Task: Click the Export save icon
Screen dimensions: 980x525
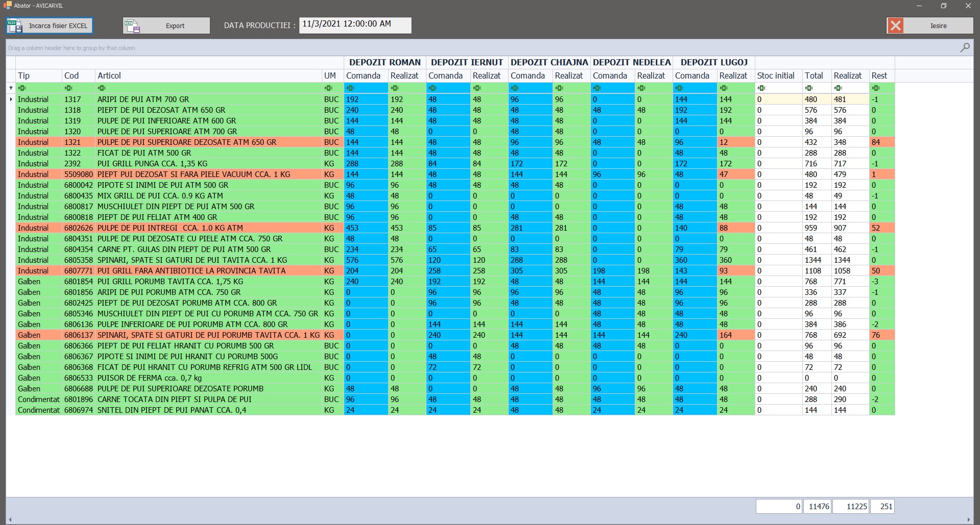Action: coord(132,26)
